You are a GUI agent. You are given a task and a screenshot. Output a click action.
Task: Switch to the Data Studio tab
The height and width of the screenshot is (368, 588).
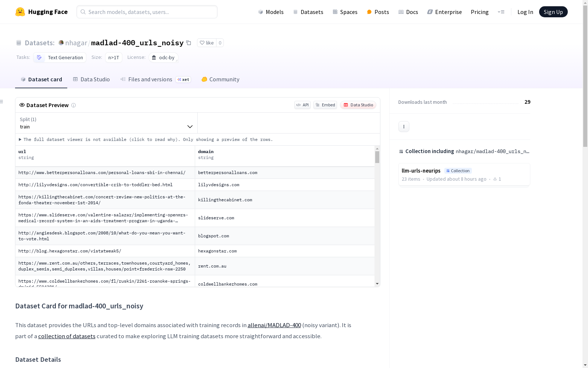pyautogui.click(x=91, y=79)
